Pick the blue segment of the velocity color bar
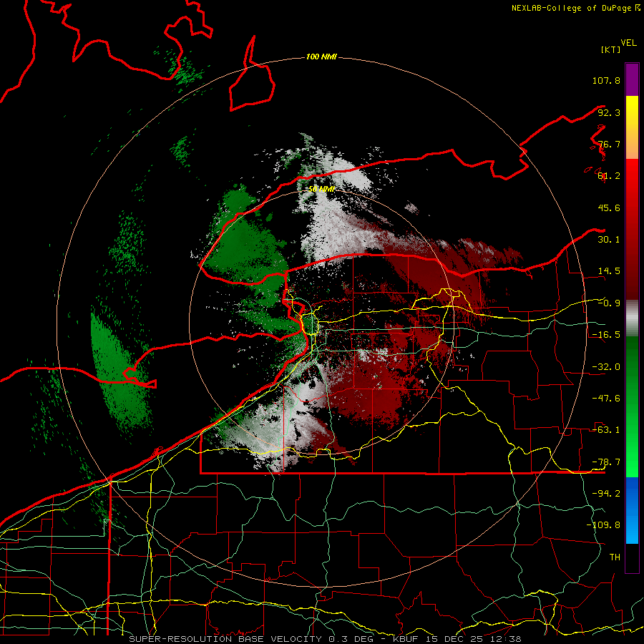The image size is (644, 644). tap(632, 510)
